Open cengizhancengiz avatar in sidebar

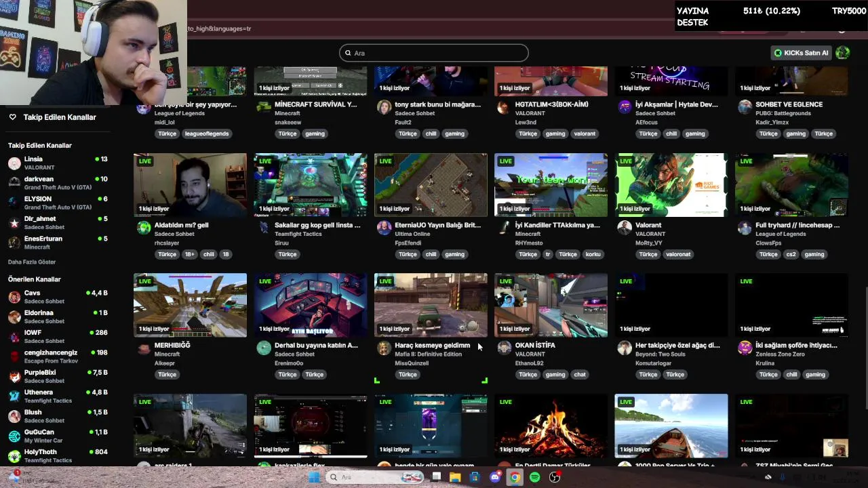[14, 357]
